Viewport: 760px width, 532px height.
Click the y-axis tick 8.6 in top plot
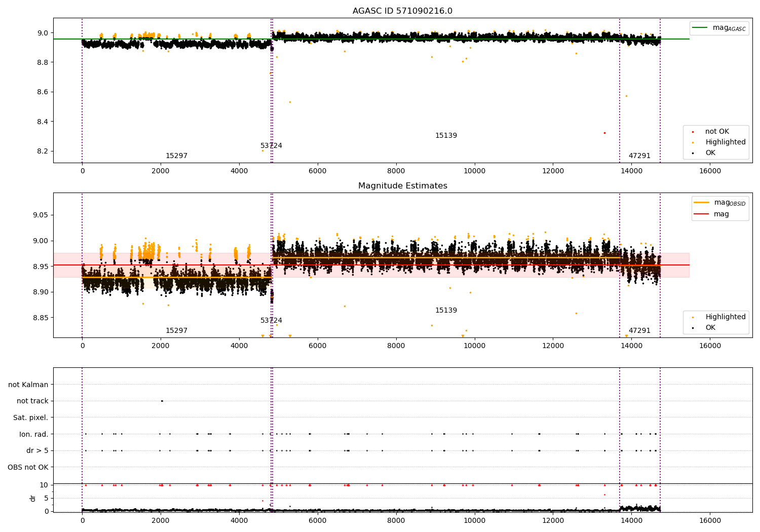click(42, 92)
